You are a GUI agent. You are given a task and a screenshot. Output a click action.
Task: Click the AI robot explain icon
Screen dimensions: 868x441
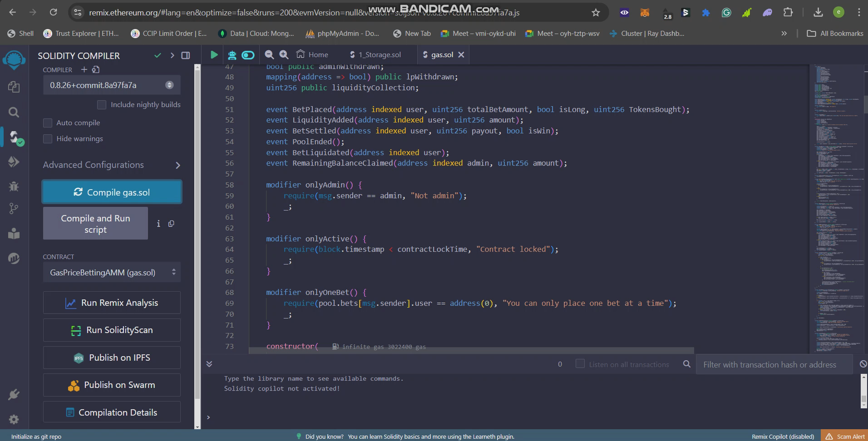click(x=232, y=55)
